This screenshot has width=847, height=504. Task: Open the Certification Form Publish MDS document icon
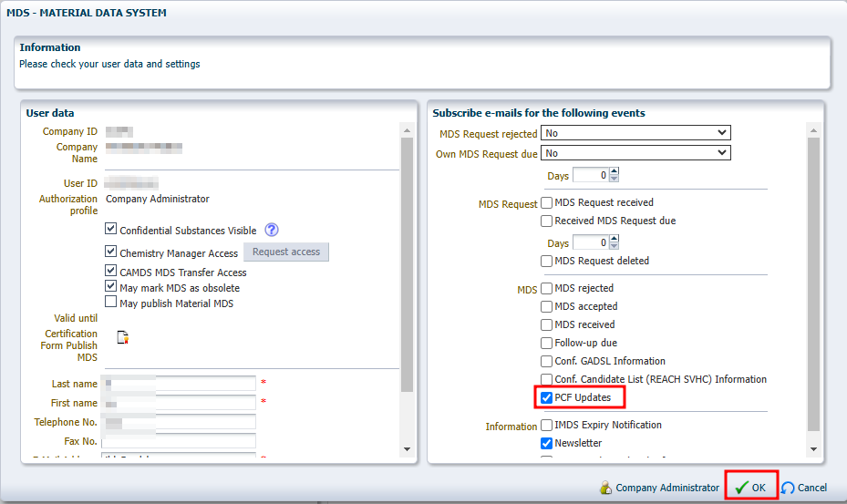tap(123, 337)
